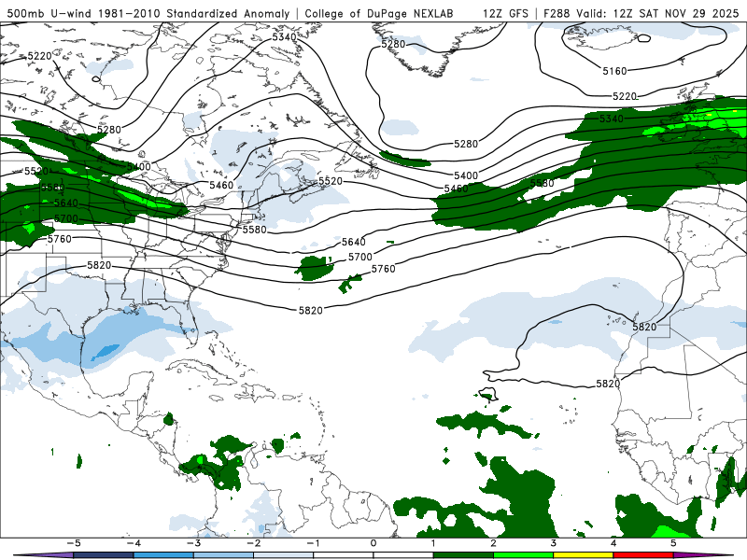Click the '-2' colorbar tick label
The image size is (747, 560).
click(253, 543)
